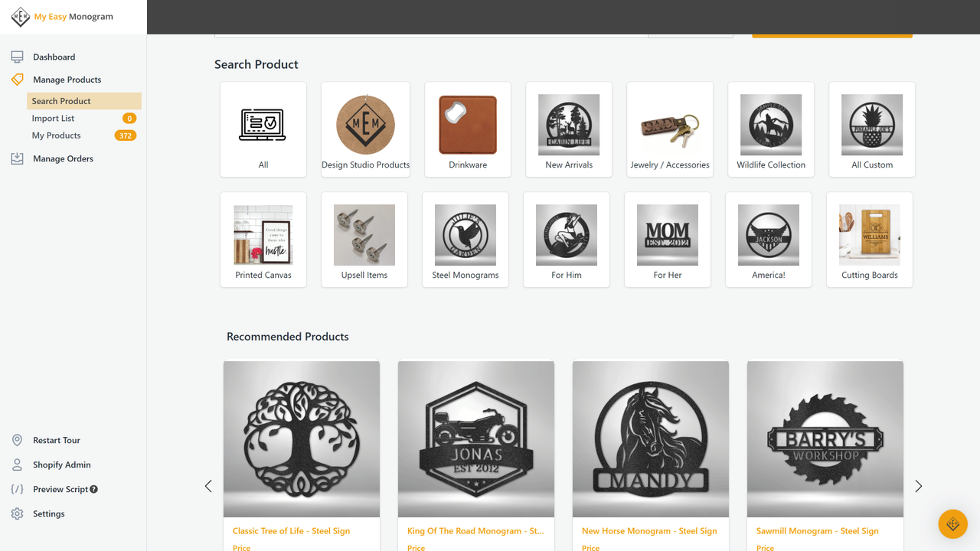Viewport: 980px width, 551px height.
Task: Switch to the Import List page
Action: click(53, 118)
